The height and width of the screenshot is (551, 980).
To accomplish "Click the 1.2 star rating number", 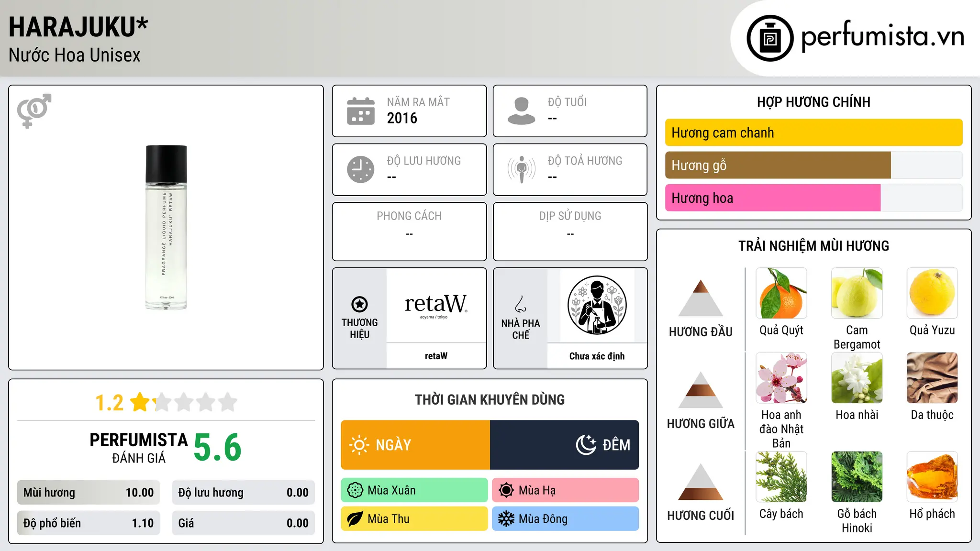I will pyautogui.click(x=109, y=403).
